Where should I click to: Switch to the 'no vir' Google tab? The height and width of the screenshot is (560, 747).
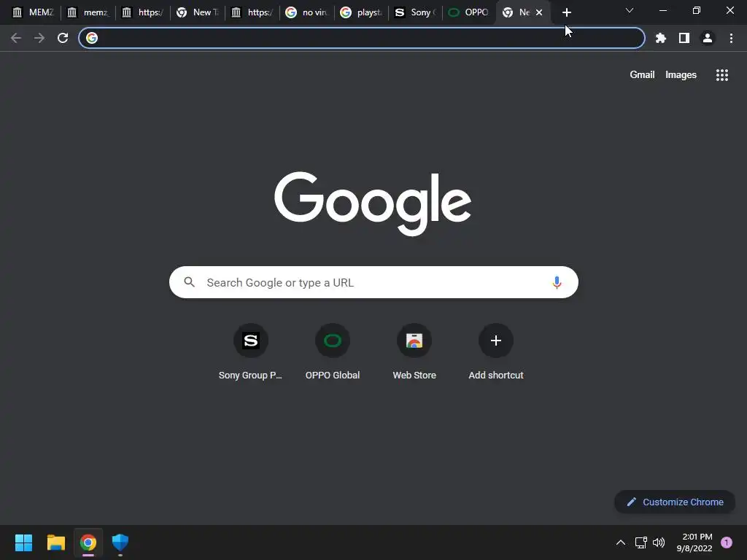pyautogui.click(x=307, y=12)
